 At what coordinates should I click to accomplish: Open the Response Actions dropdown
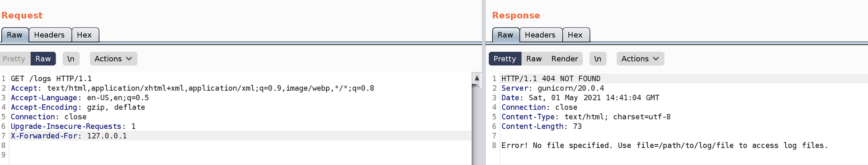(640, 59)
